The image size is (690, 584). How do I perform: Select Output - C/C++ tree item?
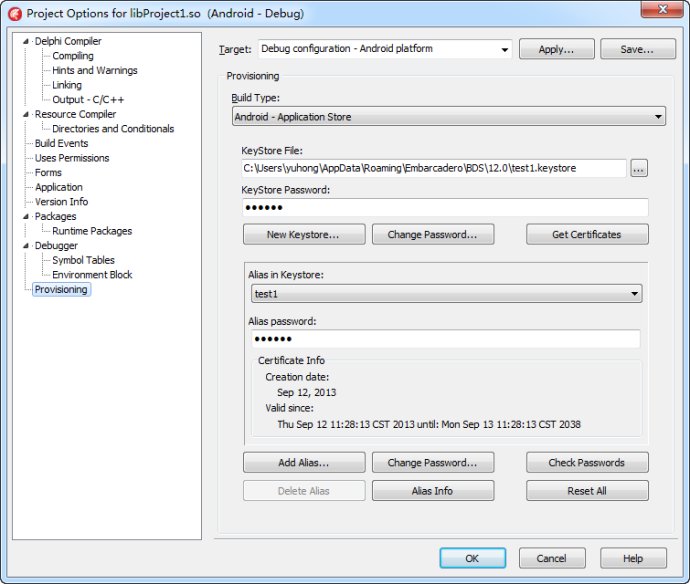[x=88, y=99]
